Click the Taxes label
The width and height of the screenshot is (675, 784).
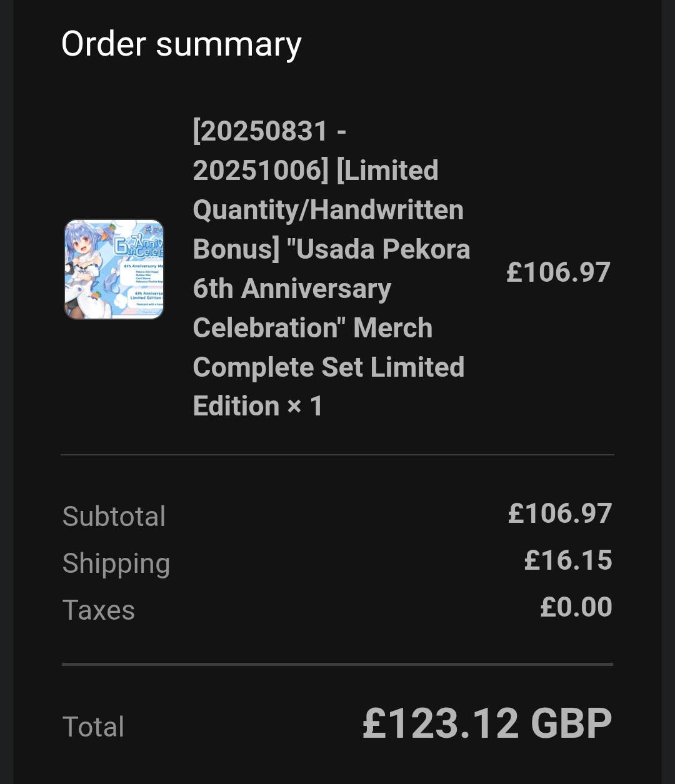99,610
